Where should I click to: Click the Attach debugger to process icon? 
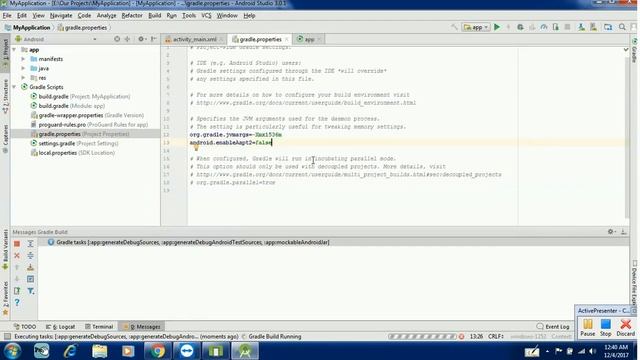[x=556, y=27]
